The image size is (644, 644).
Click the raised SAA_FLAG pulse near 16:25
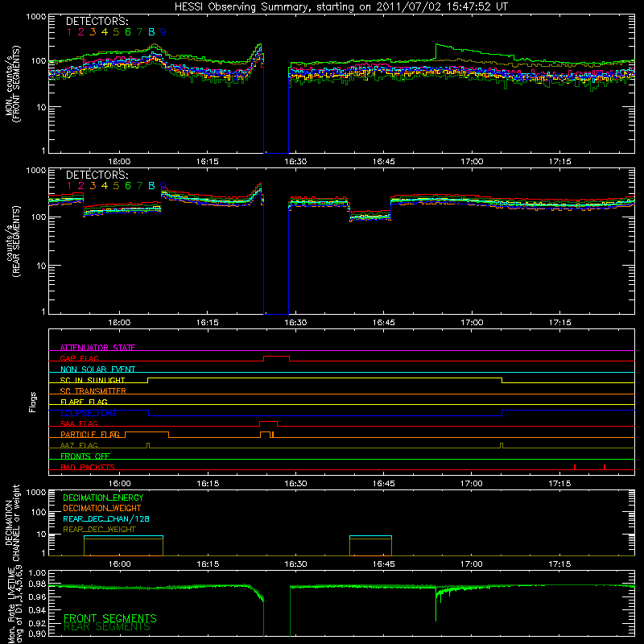[x=268, y=422]
